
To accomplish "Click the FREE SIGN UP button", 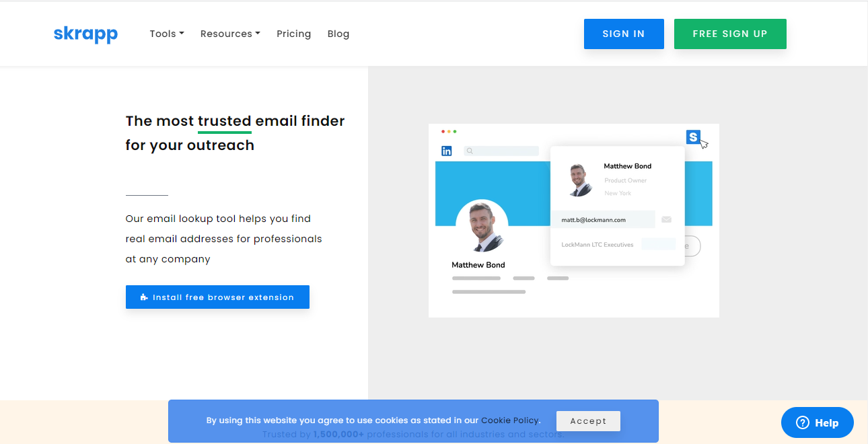I will 730,34.
